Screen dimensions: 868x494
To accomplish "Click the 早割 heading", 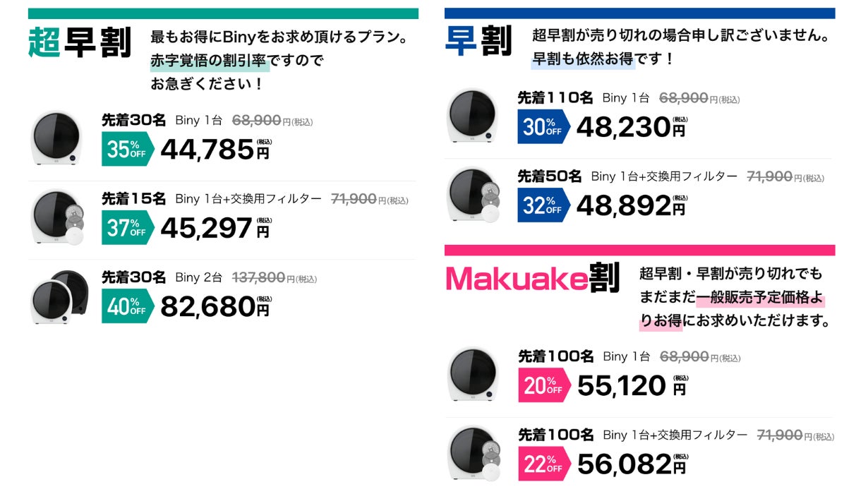I will 478,41.
